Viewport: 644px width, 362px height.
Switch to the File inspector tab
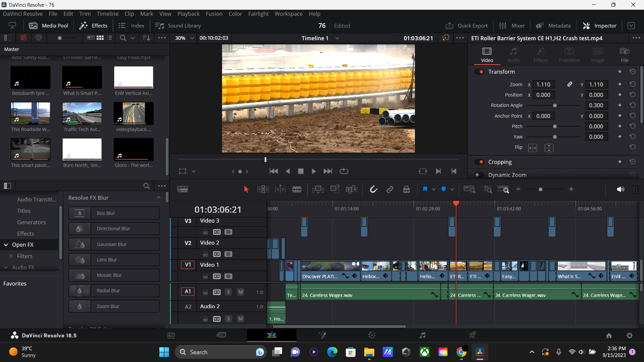[624, 55]
